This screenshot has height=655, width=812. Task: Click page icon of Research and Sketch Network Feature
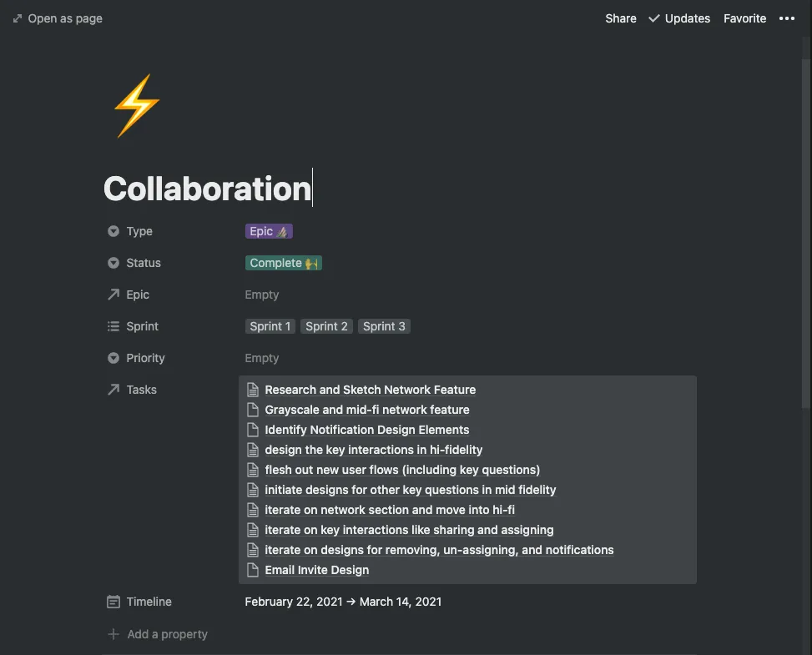[x=253, y=390]
